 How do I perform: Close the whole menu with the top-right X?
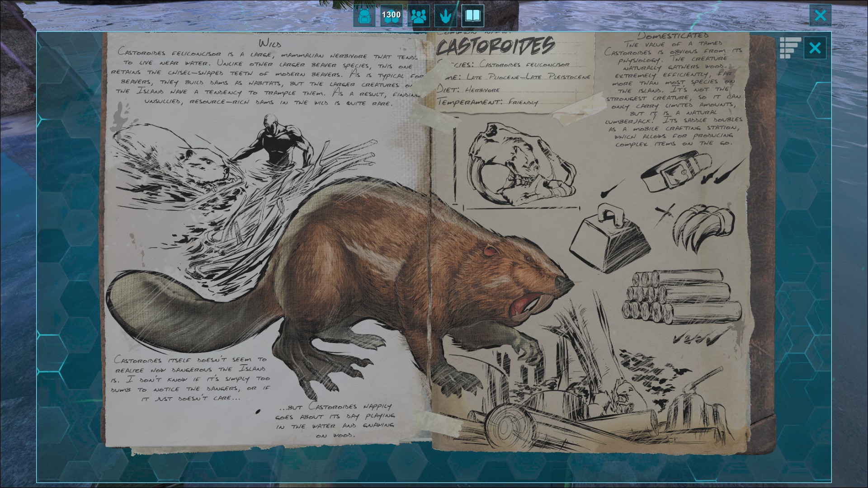click(820, 15)
